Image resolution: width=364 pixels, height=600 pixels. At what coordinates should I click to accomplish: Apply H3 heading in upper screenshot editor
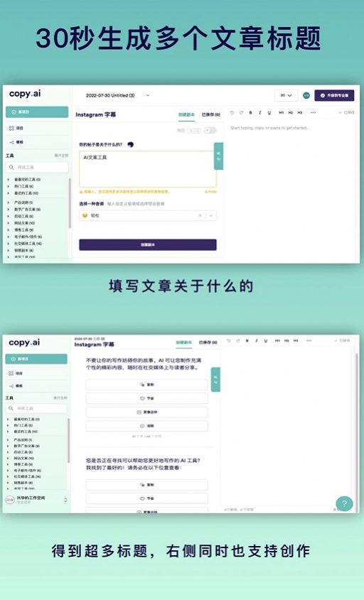click(300, 112)
